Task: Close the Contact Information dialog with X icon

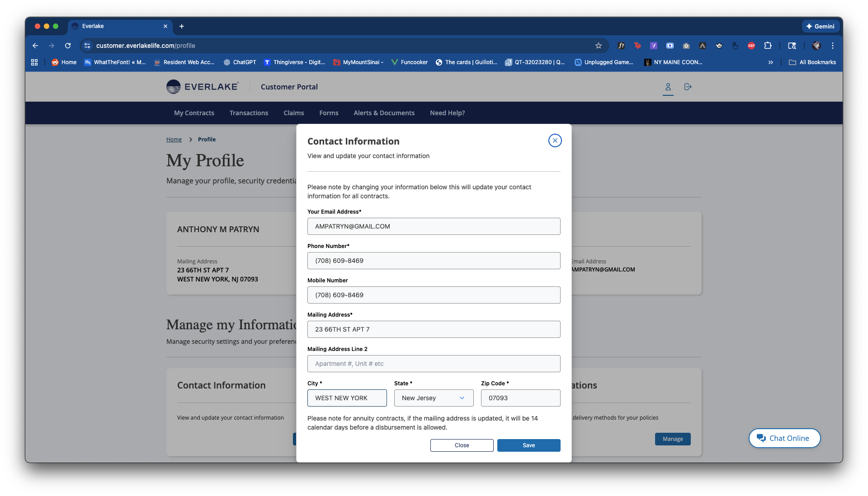Action: (555, 140)
